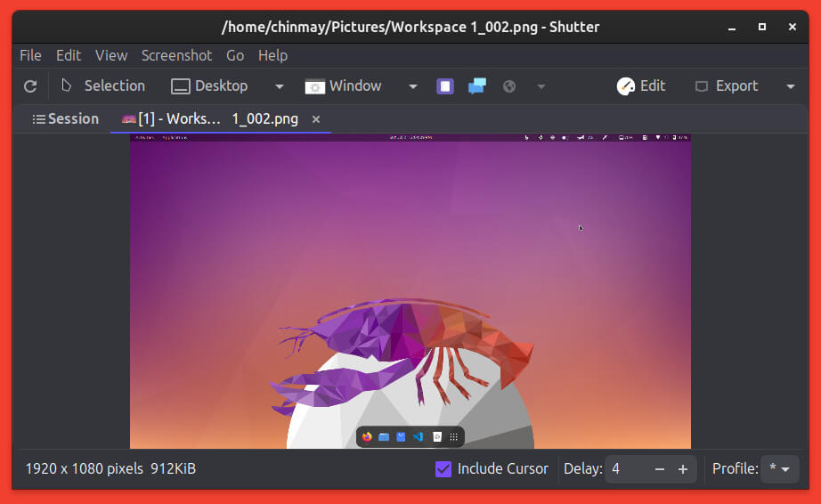Click the VS Code icon in previewed dock
Viewport: 821px width, 504px height.
click(x=418, y=436)
